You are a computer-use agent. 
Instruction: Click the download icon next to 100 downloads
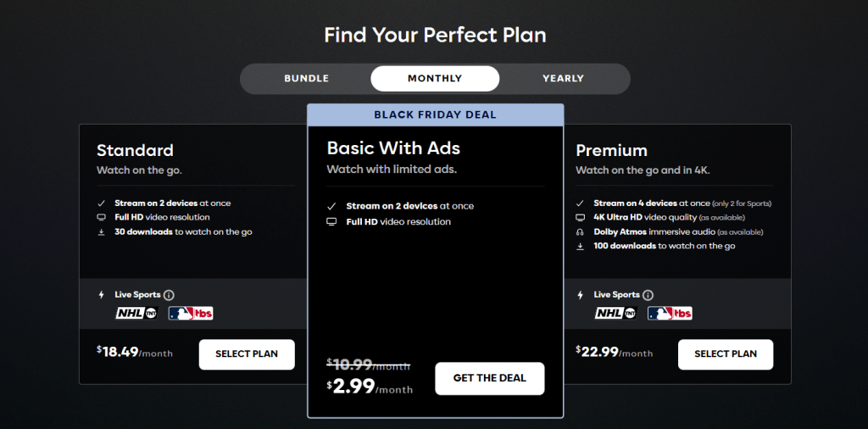pyautogui.click(x=580, y=246)
